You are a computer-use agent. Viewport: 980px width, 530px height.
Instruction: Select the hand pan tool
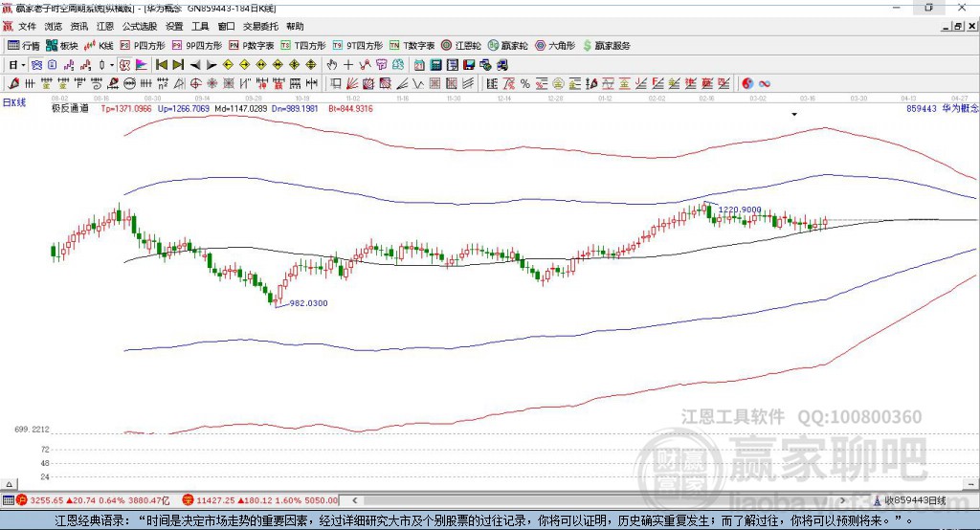(332, 65)
